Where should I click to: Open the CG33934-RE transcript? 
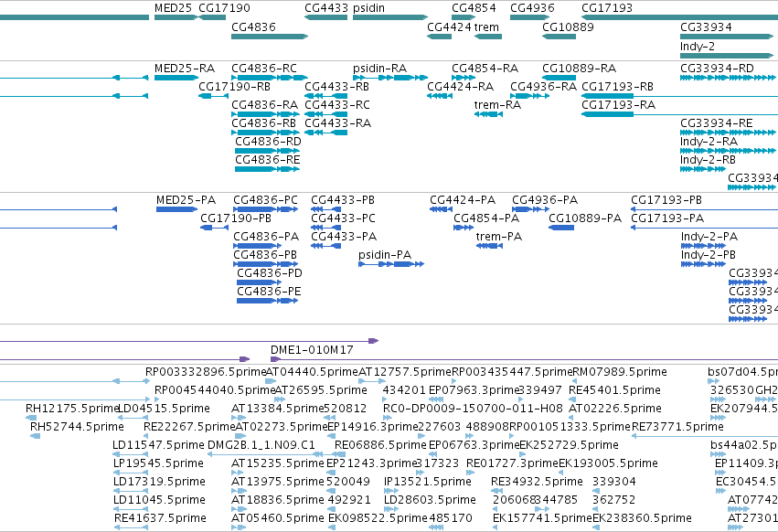tap(728, 133)
